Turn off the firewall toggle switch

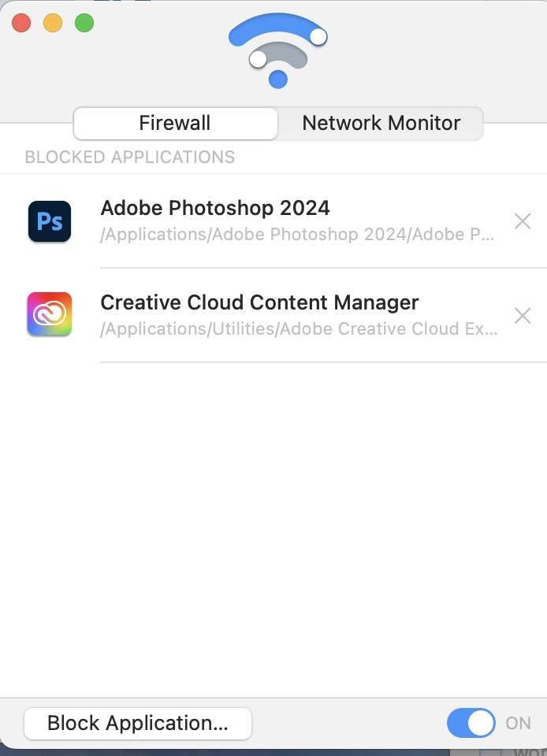(471, 723)
